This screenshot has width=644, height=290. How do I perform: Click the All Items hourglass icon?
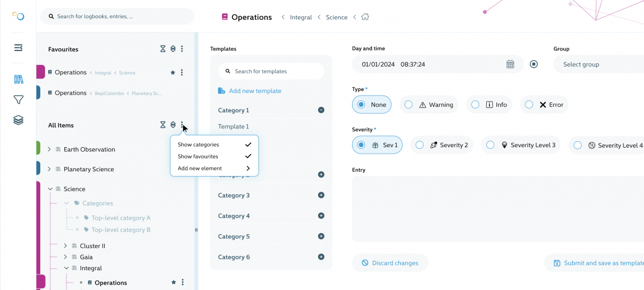coord(163,125)
